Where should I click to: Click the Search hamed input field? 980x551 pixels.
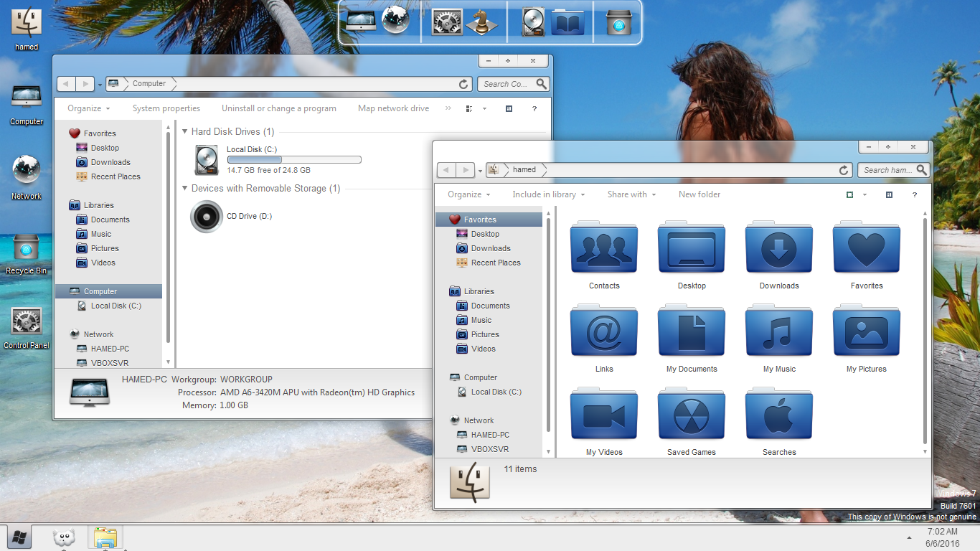887,170
